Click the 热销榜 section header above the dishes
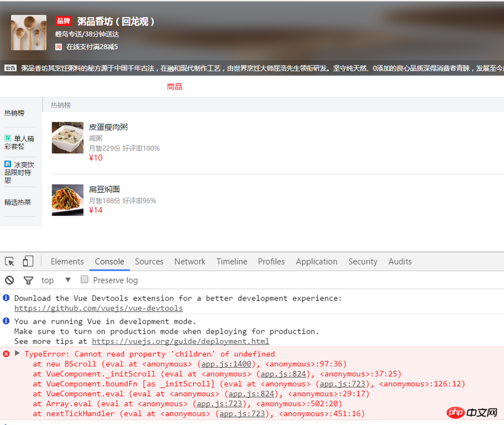The height and width of the screenshot is (425, 504). 60,105
